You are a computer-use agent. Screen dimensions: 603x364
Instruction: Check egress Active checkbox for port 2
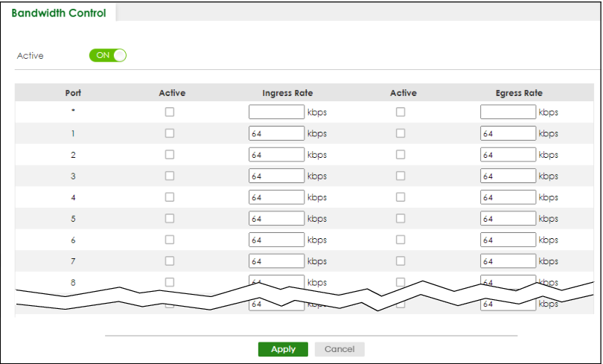pos(401,155)
